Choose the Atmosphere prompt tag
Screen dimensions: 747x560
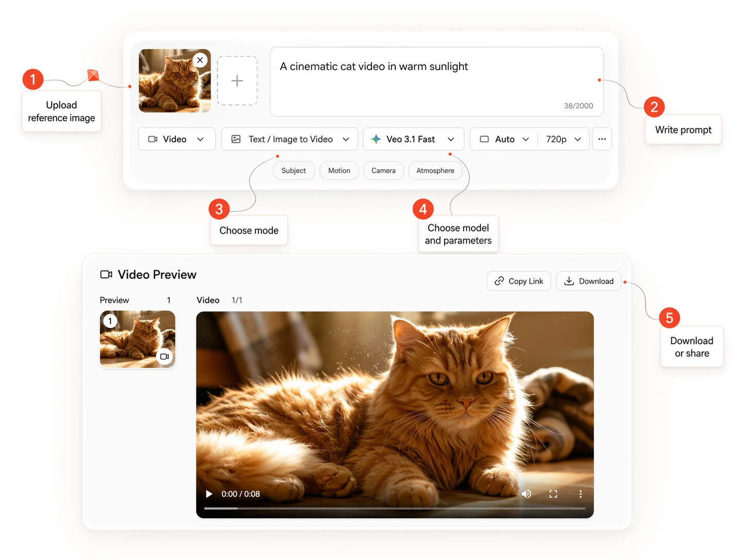[435, 171]
